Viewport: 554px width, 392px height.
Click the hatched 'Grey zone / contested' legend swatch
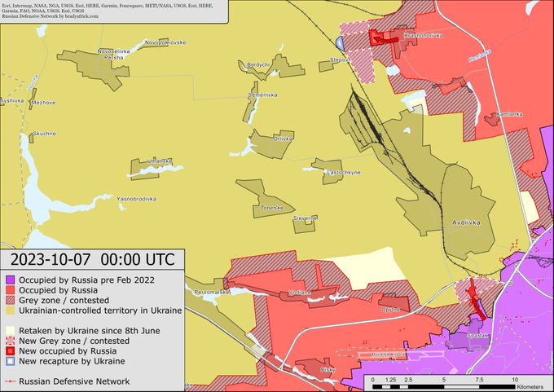coord(11,301)
